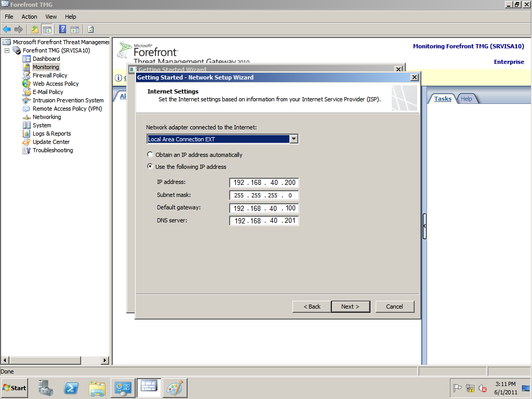Screen dimensions: 532x399
Task: Select Obtain an IP address automatically
Action: (150, 155)
